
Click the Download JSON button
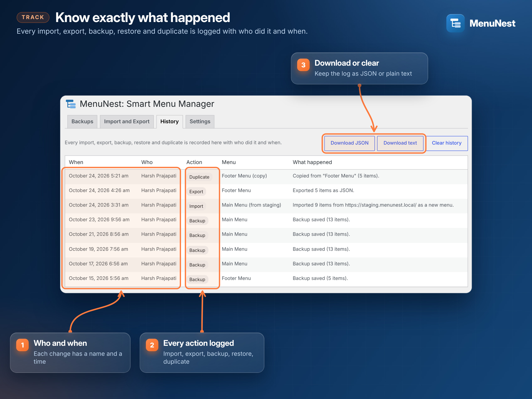click(350, 143)
